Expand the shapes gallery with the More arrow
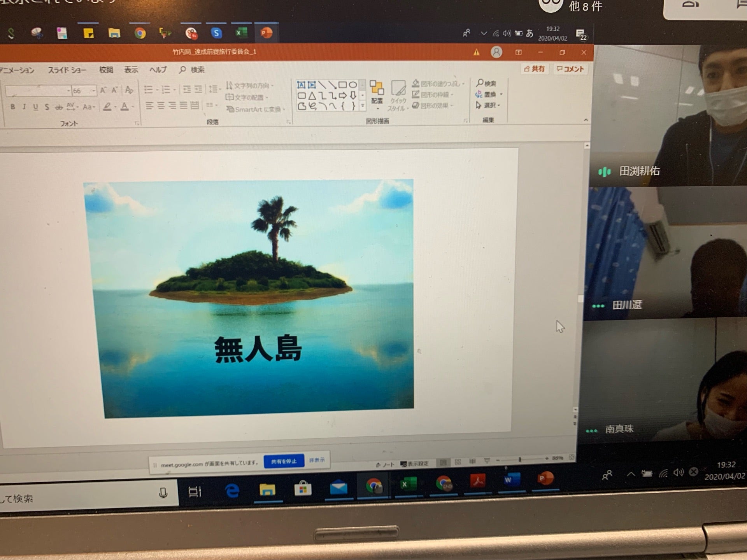Image resolution: width=747 pixels, height=560 pixels. pos(362,105)
